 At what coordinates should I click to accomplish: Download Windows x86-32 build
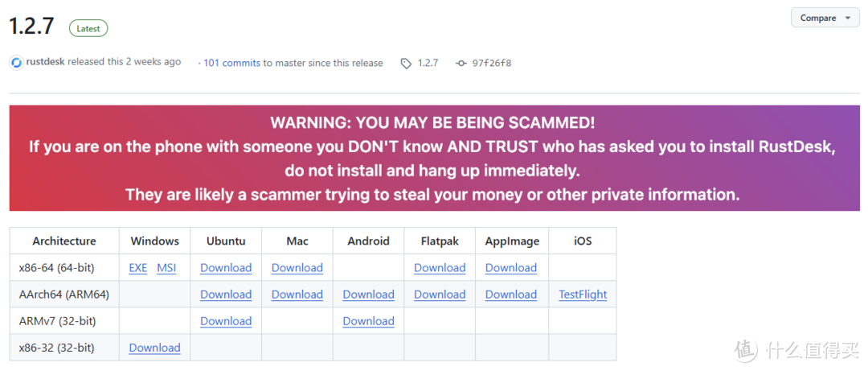[x=154, y=348]
